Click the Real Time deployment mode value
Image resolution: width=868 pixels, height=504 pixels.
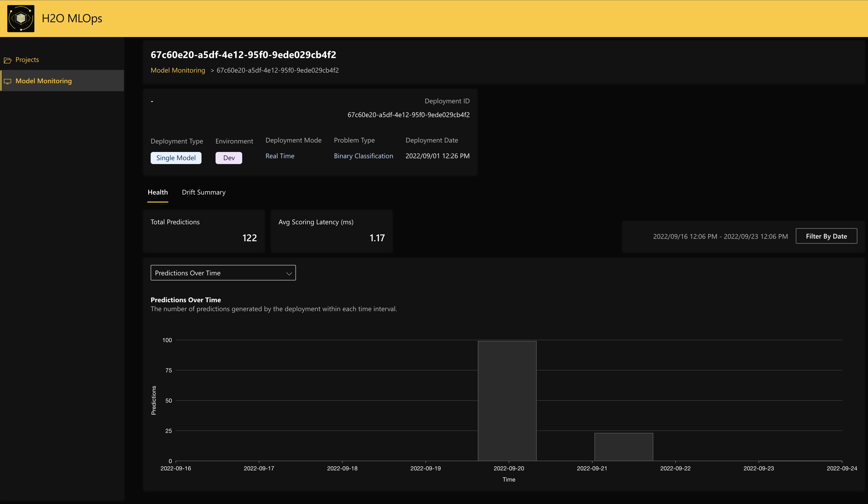click(280, 156)
